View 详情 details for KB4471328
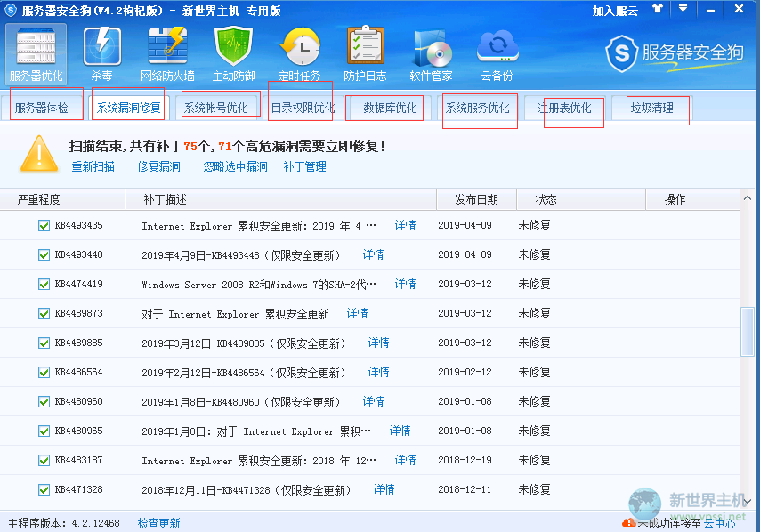This screenshot has width=760, height=532. click(384, 490)
